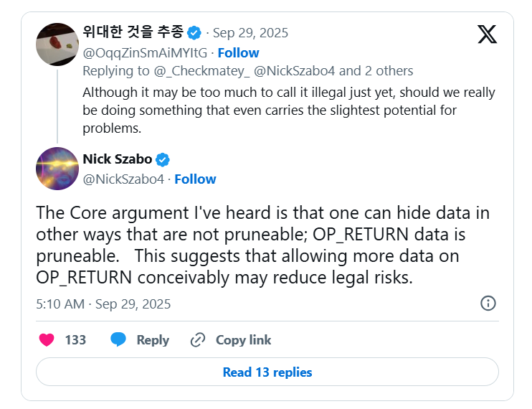
Task: Click the blue reply bubble icon
Action: point(118,340)
